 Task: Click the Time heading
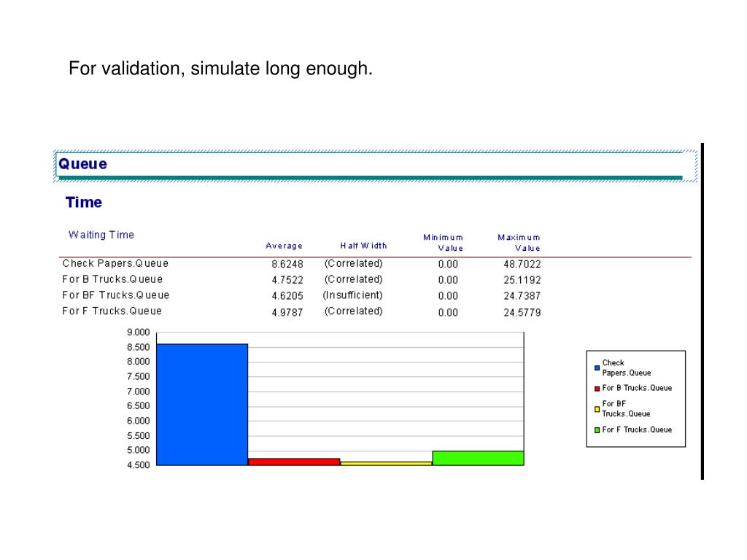coord(84,203)
